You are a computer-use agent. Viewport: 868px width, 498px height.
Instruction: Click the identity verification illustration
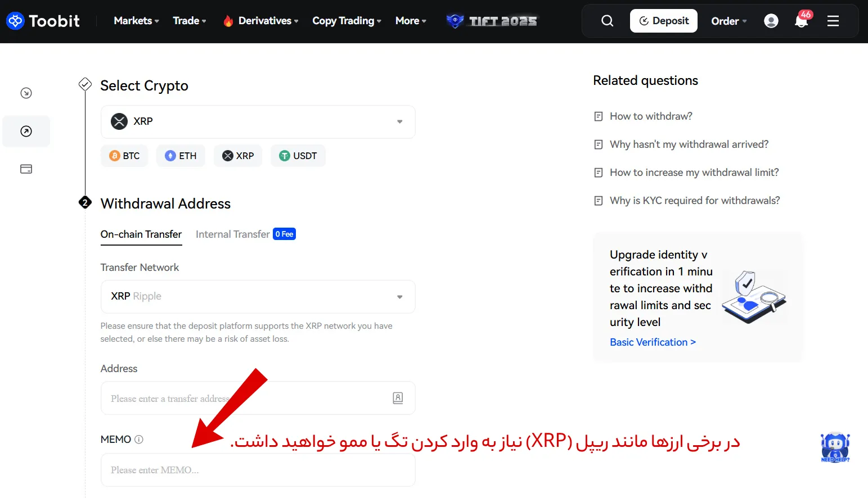(x=753, y=297)
